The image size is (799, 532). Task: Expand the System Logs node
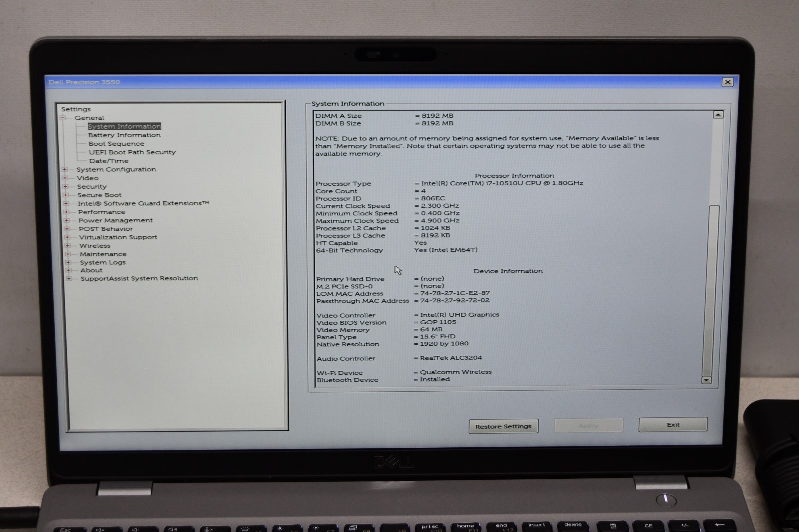click(68, 262)
